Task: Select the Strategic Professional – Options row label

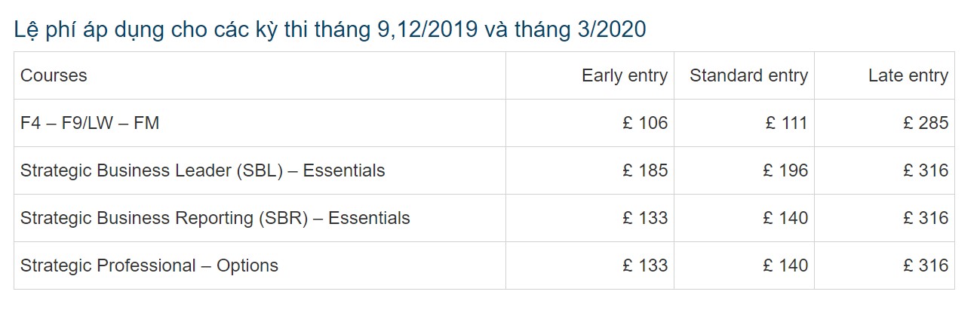Action: point(149,265)
